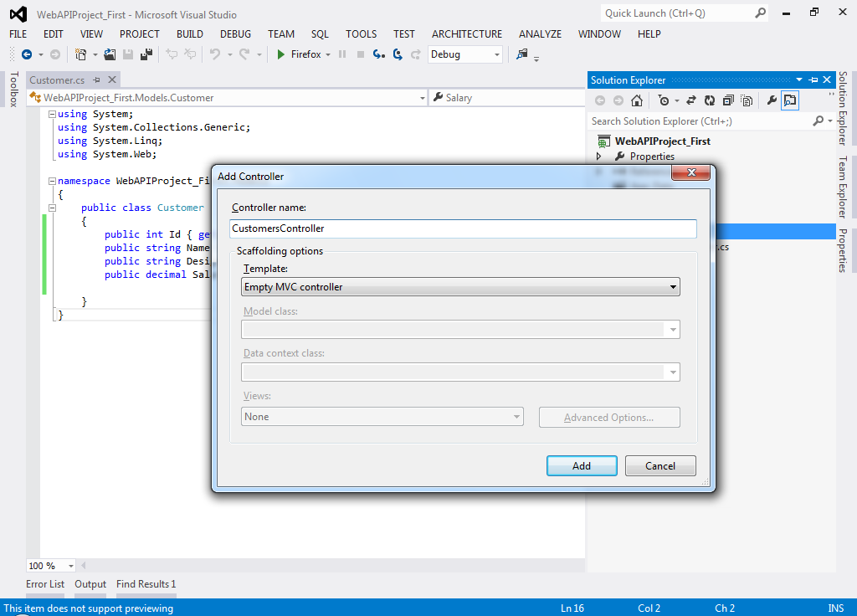Toggle Preview Selected Items icon

790,100
